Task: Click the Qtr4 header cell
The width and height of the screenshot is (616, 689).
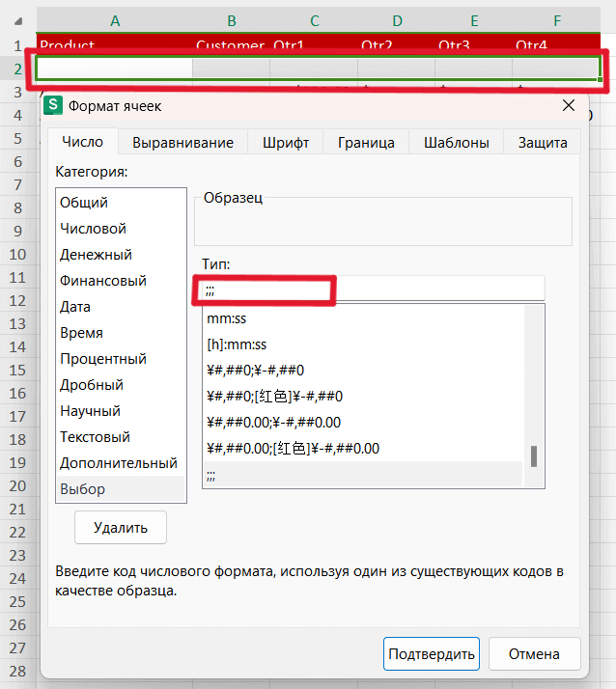Action: coord(556,44)
